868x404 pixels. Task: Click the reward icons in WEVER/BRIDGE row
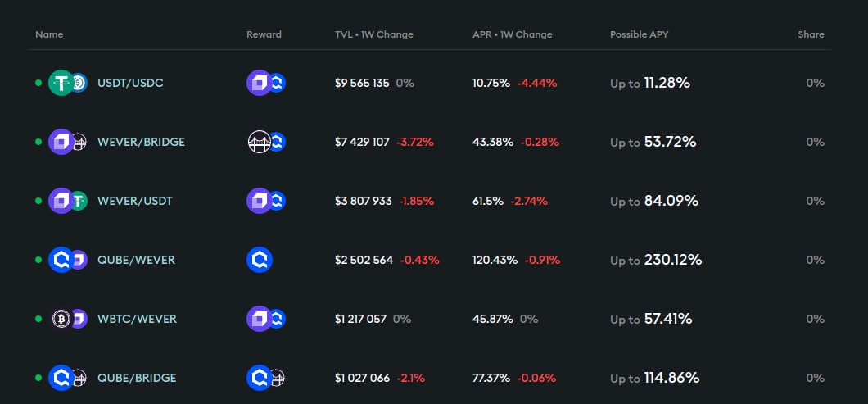point(265,142)
